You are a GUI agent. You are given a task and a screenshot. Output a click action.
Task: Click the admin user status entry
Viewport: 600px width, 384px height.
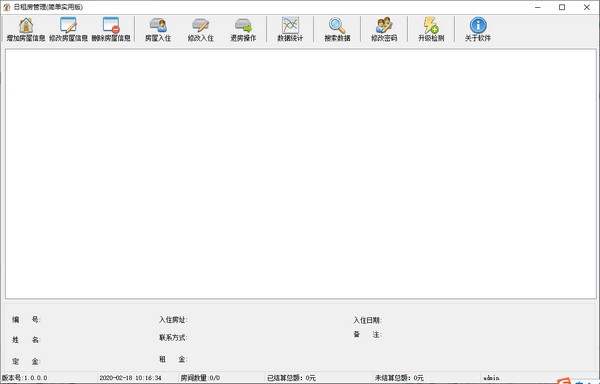491,378
